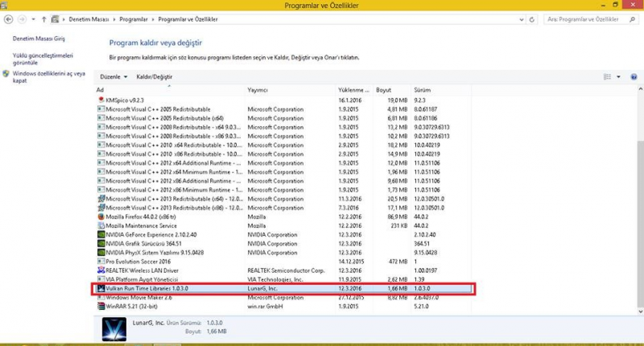Click the Visual C++ 2005 Redistributable (x64) icon

pyautogui.click(x=101, y=118)
